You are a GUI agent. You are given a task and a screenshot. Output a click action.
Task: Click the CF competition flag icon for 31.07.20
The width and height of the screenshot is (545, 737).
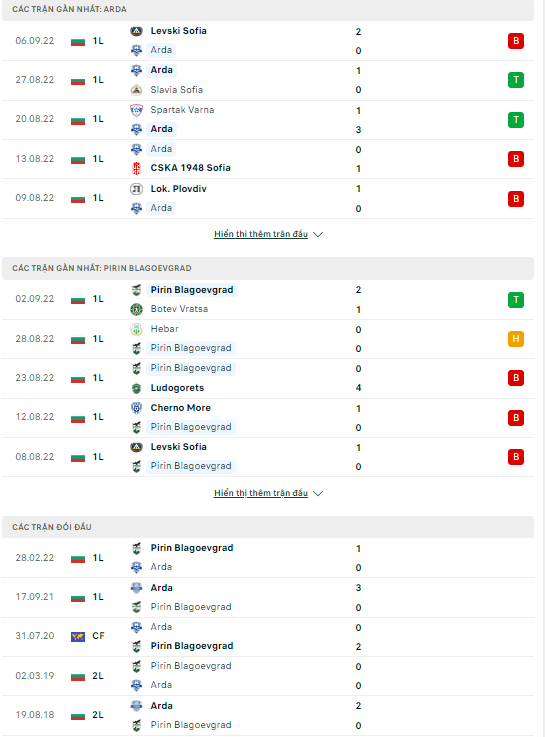(x=78, y=636)
